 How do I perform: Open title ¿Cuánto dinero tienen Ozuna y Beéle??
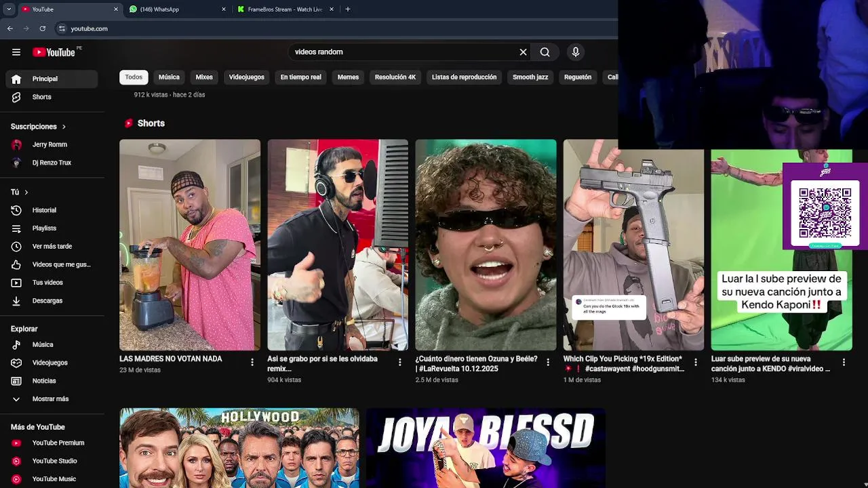[477, 364]
